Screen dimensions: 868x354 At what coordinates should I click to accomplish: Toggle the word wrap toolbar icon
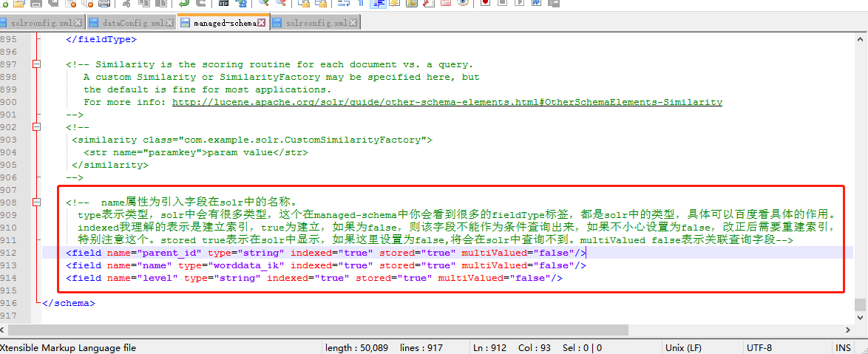(x=343, y=3)
